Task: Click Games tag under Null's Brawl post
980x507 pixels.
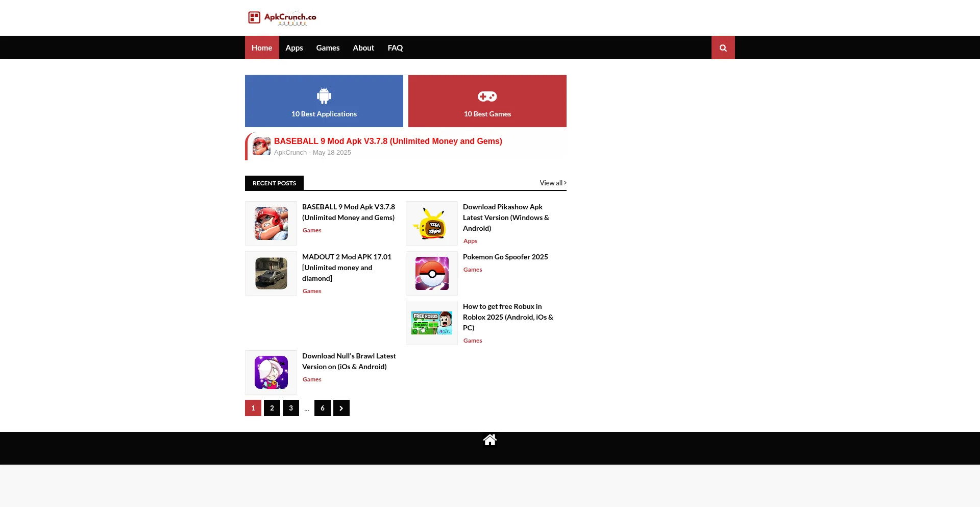Action: tap(312, 379)
